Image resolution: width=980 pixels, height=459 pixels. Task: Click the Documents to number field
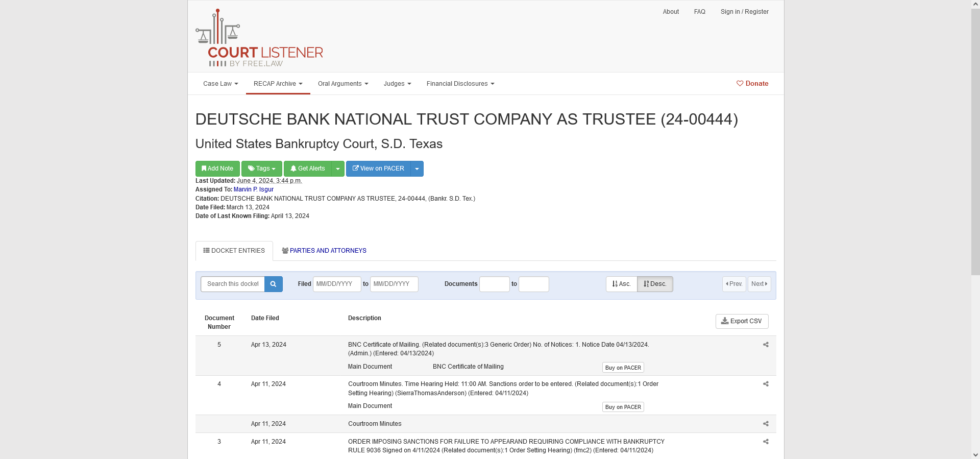tap(534, 284)
